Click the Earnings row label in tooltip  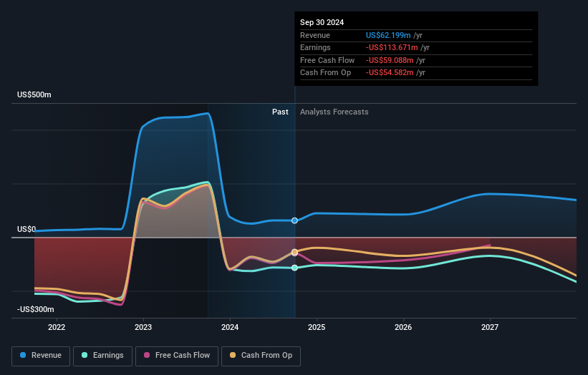pyautogui.click(x=315, y=47)
